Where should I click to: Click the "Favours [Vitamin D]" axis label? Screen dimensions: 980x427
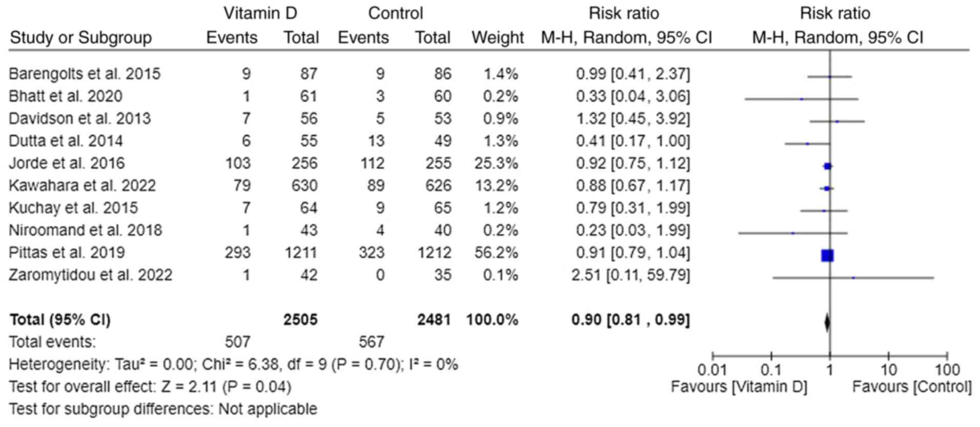coord(739,387)
